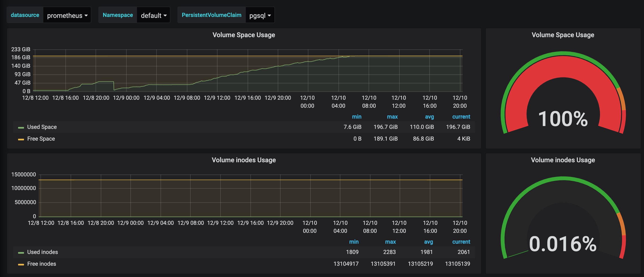The height and width of the screenshot is (277, 644).
Task: Open the Volume inodes Usage panel title menu
Action: [244, 160]
